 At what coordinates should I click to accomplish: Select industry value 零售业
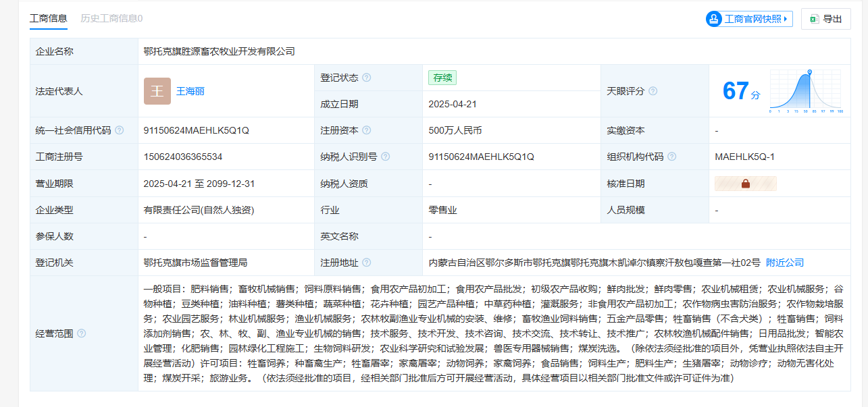pyautogui.click(x=443, y=210)
